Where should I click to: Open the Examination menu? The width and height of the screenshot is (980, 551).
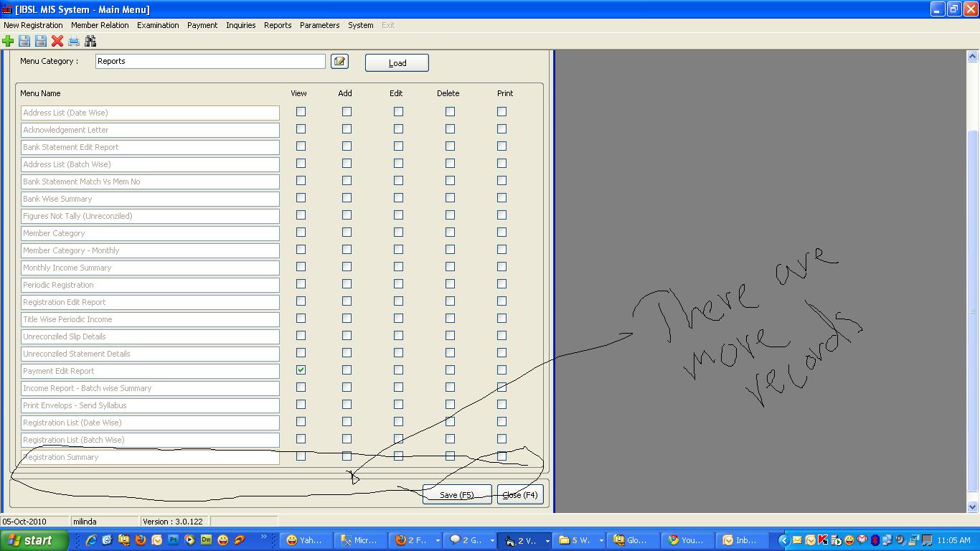tap(158, 25)
